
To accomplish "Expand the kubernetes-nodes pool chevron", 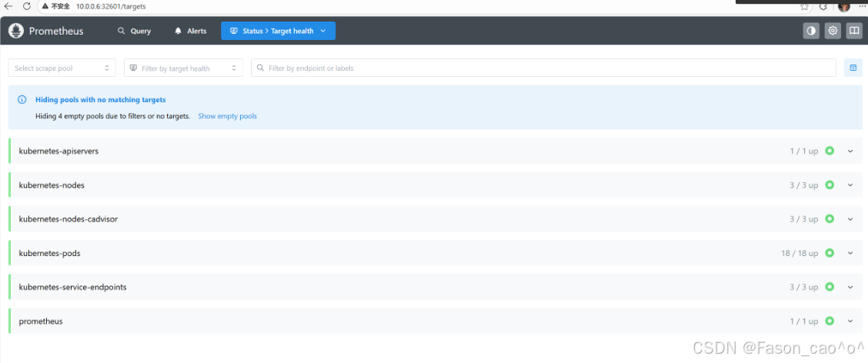I will [x=851, y=185].
